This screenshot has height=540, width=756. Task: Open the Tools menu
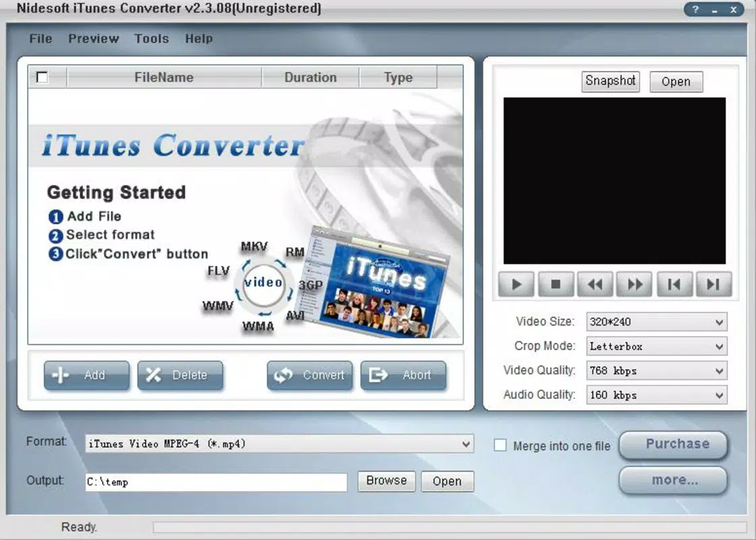[x=151, y=38]
